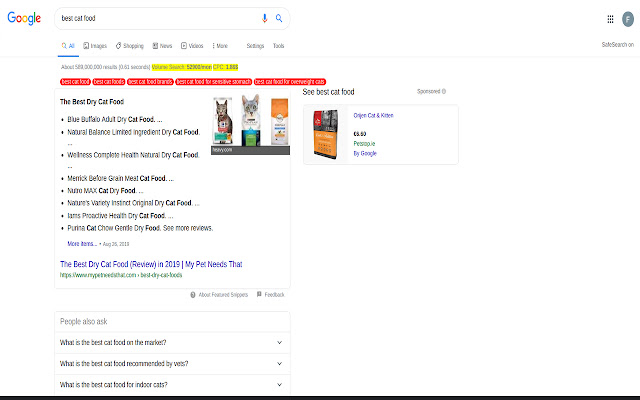Click 'More items...' link
Image resolution: width=640 pixels, height=400 pixels.
click(x=82, y=244)
